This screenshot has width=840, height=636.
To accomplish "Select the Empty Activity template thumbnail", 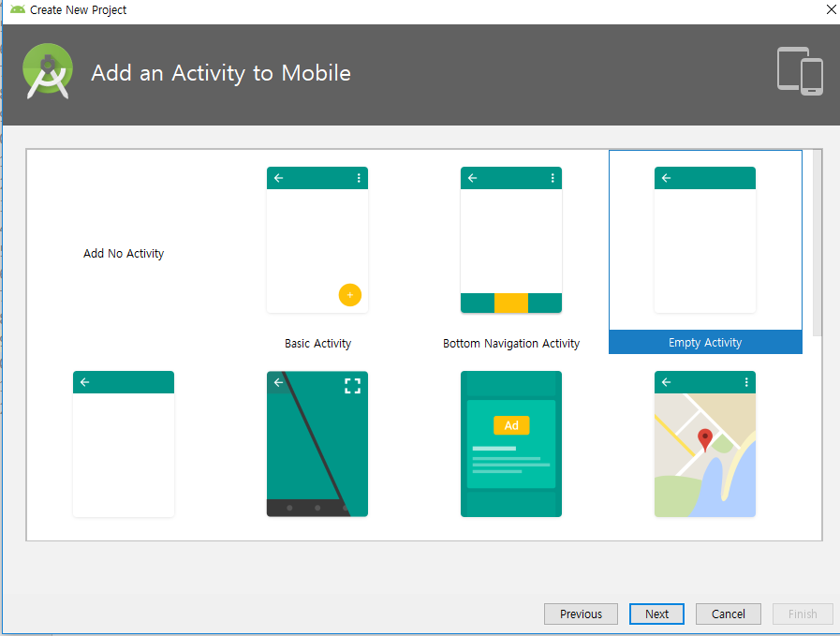I will (x=705, y=240).
